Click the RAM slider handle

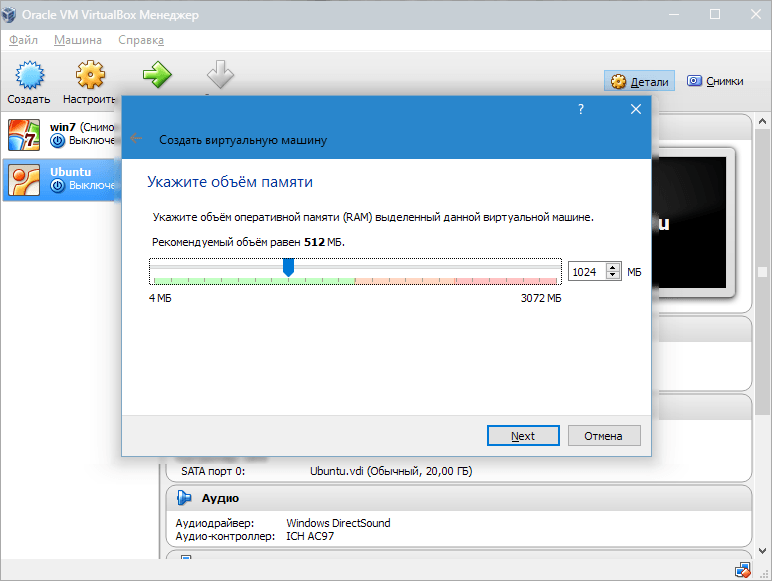[288, 267]
